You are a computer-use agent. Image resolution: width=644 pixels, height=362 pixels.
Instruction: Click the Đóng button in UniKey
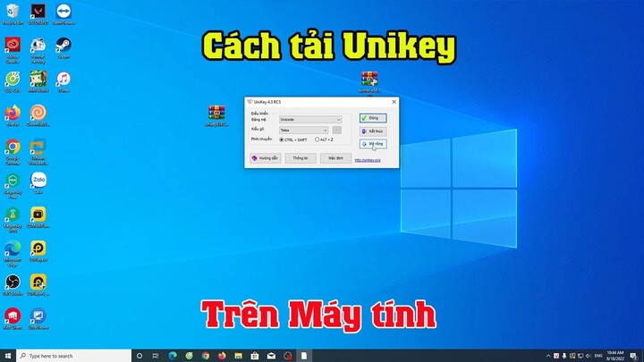(x=373, y=118)
